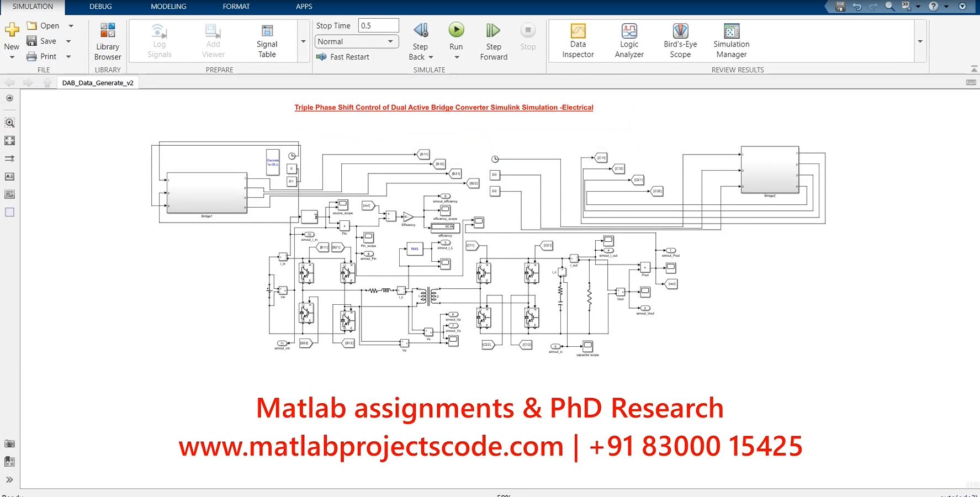Expand the Save dropdown arrow
980x497 pixels.
pos(68,41)
